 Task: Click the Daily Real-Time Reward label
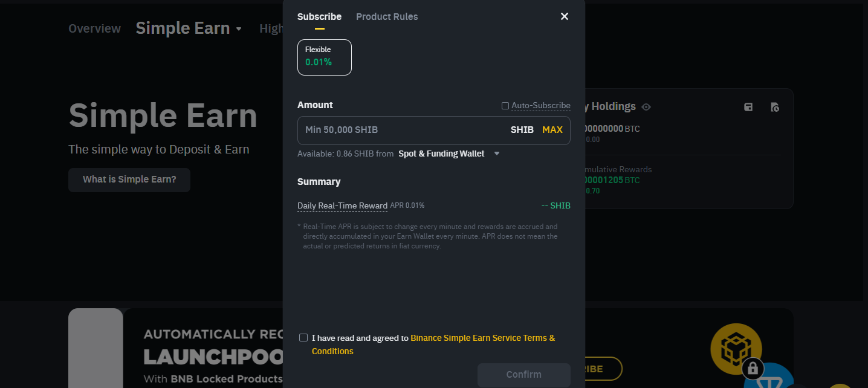(x=342, y=206)
